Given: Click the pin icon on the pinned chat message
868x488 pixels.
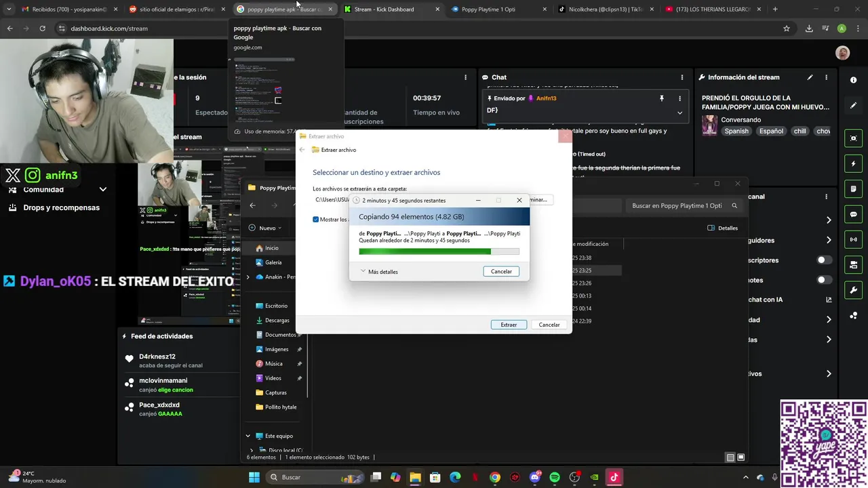Looking at the screenshot, I should coord(661,98).
